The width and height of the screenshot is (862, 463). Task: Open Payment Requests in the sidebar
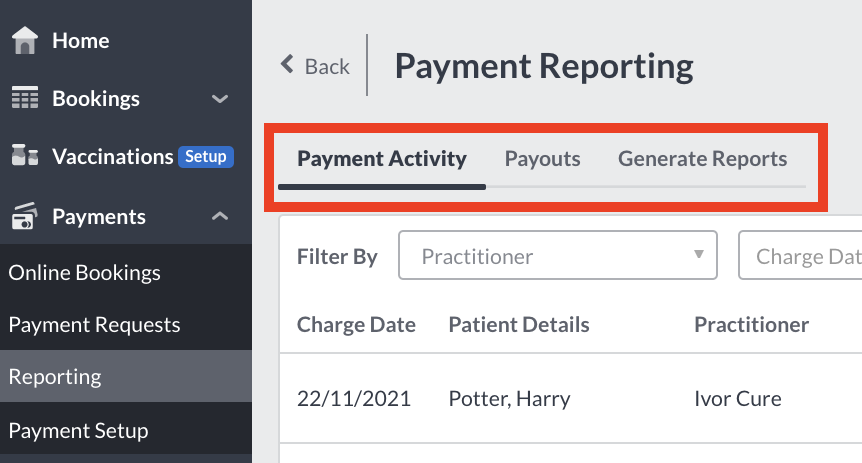click(126, 324)
